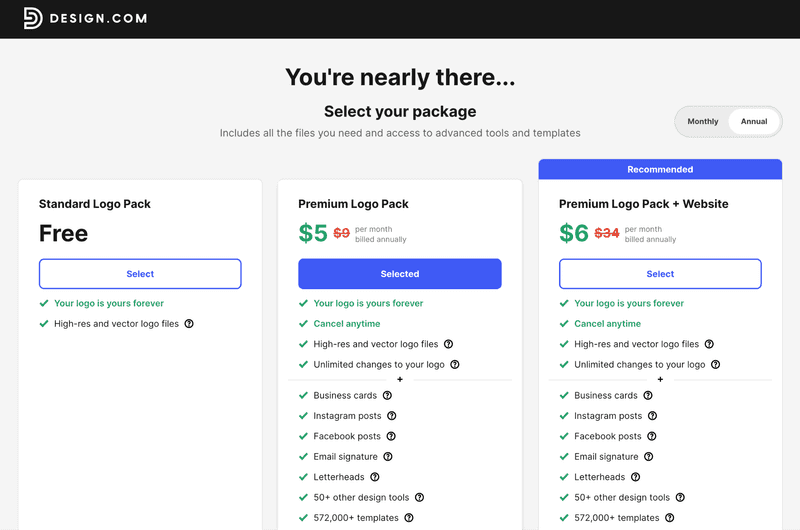Click the DESIGN.COM header text
This screenshot has height=530, width=800.
(98, 18)
